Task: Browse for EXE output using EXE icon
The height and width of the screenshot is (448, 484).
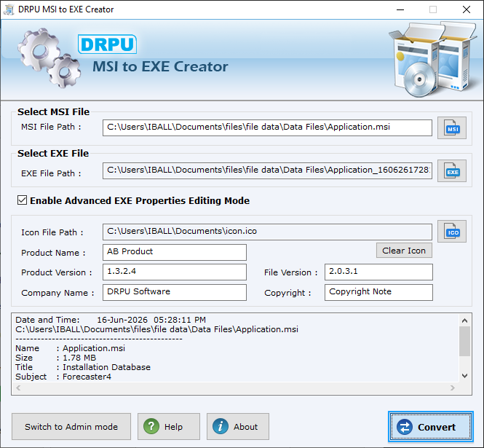Action: point(451,171)
